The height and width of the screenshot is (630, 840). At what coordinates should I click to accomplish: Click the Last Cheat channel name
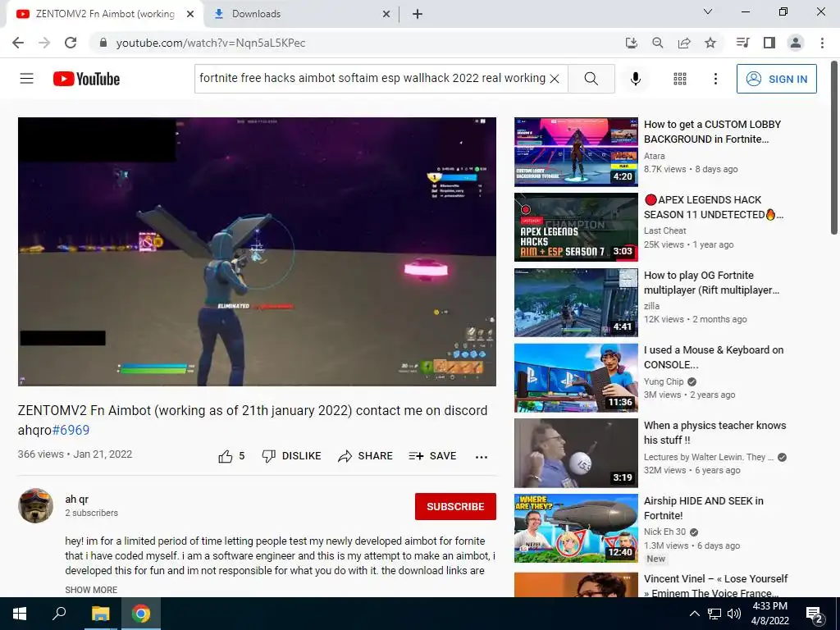(x=664, y=231)
